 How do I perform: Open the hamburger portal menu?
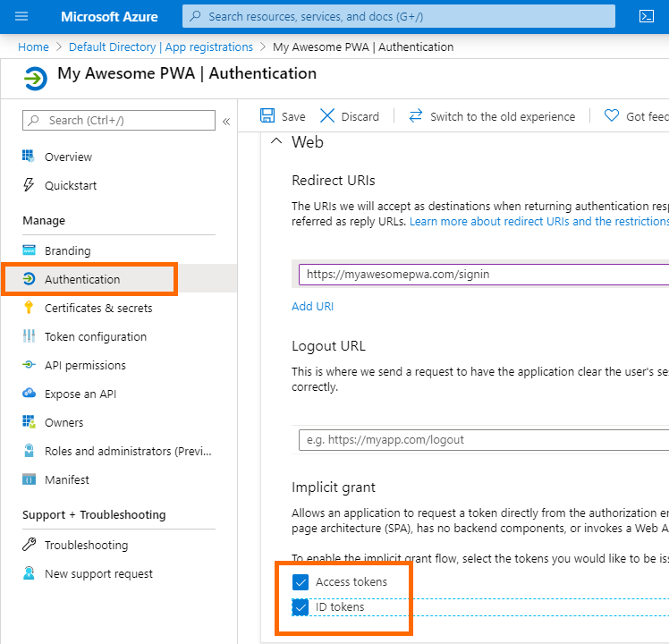click(21, 16)
